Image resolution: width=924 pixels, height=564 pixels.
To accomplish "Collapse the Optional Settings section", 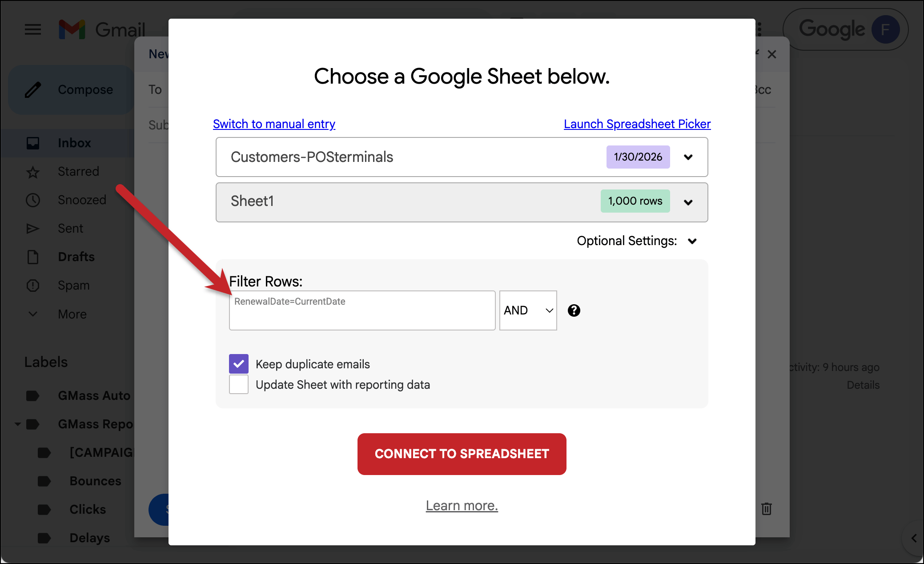I will (x=692, y=241).
